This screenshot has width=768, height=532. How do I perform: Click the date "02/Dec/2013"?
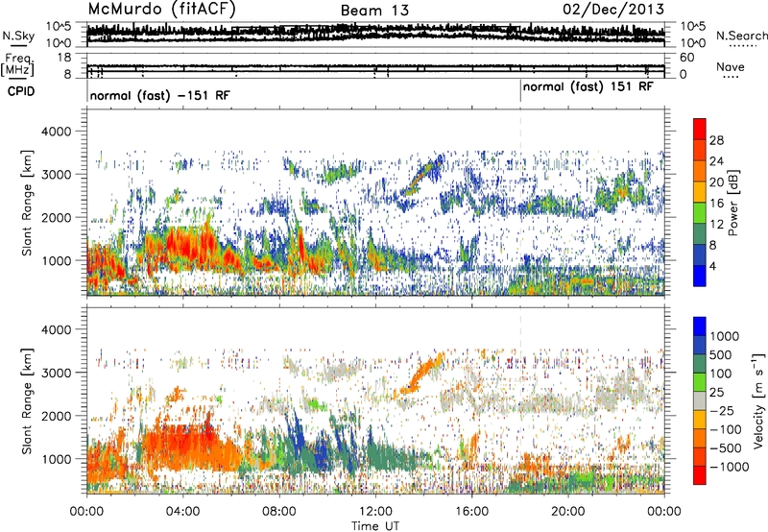[x=613, y=10]
